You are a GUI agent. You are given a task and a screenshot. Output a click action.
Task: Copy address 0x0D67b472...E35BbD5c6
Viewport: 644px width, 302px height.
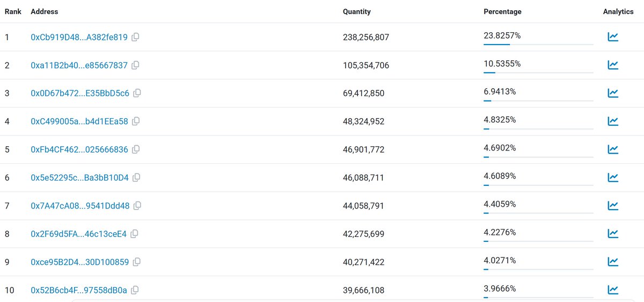coord(137,93)
